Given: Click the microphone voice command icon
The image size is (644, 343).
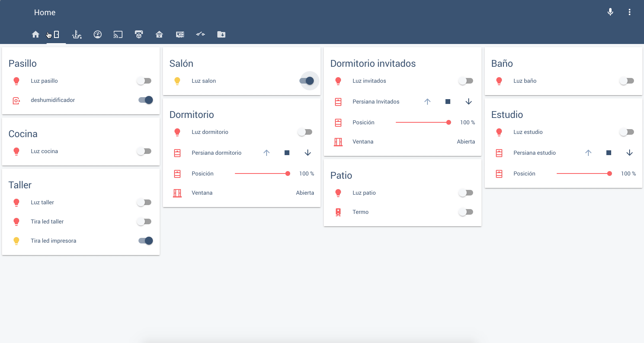Looking at the screenshot, I should (610, 12).
